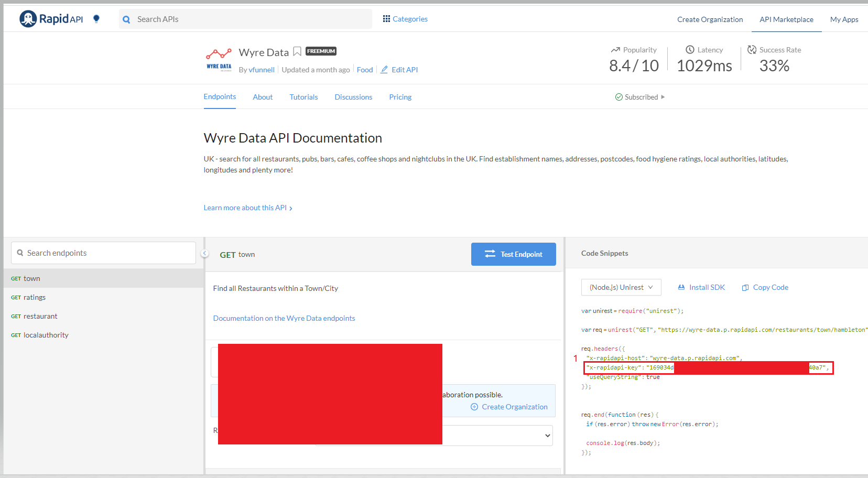Select GET restaurant endpoint
The width and height of the screenshot is (868, 478).
pyautogui.click(x=103, y=316)
